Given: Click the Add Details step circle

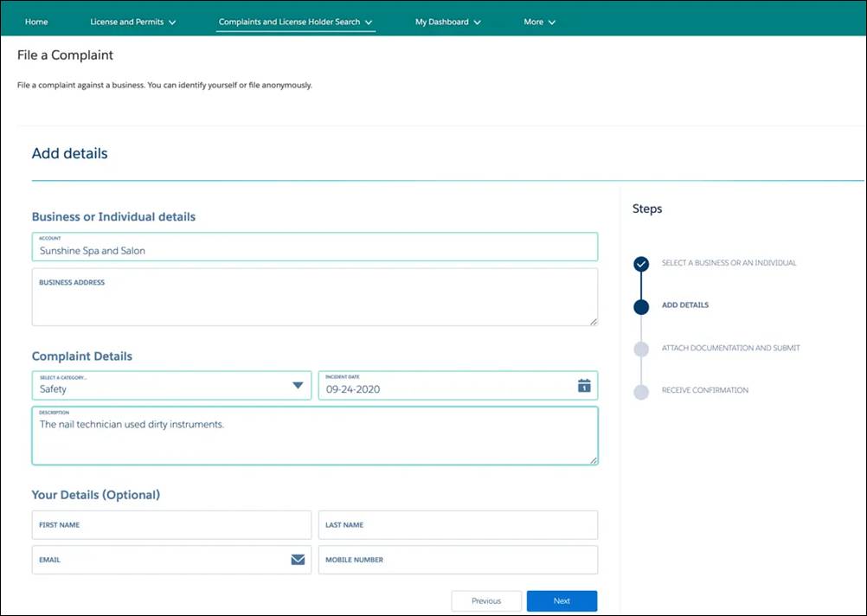Looking at the screenshot, I should pos(641,306).
